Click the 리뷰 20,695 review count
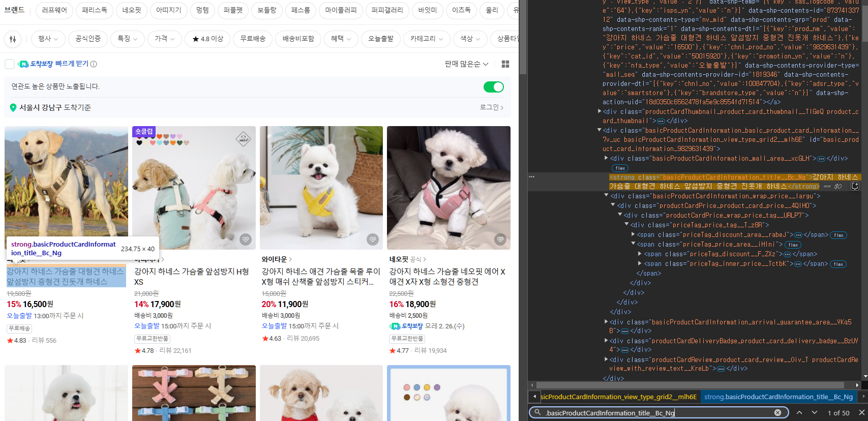 pos(303,338)
